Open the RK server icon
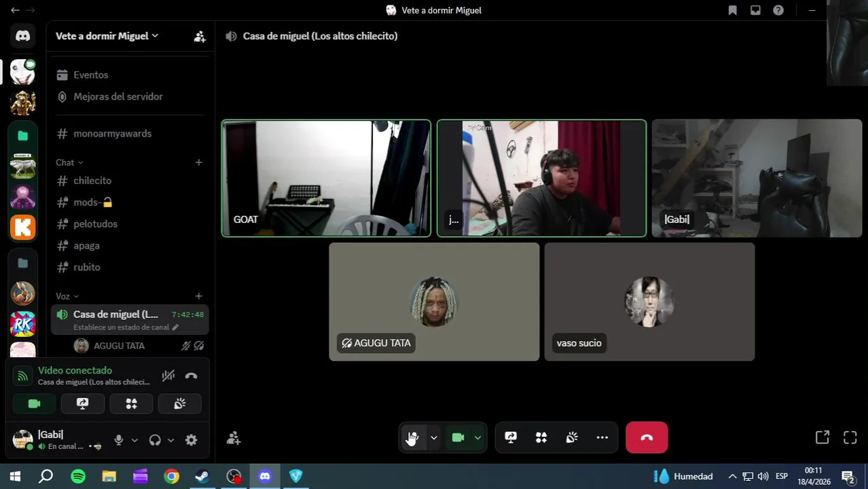 23,324
